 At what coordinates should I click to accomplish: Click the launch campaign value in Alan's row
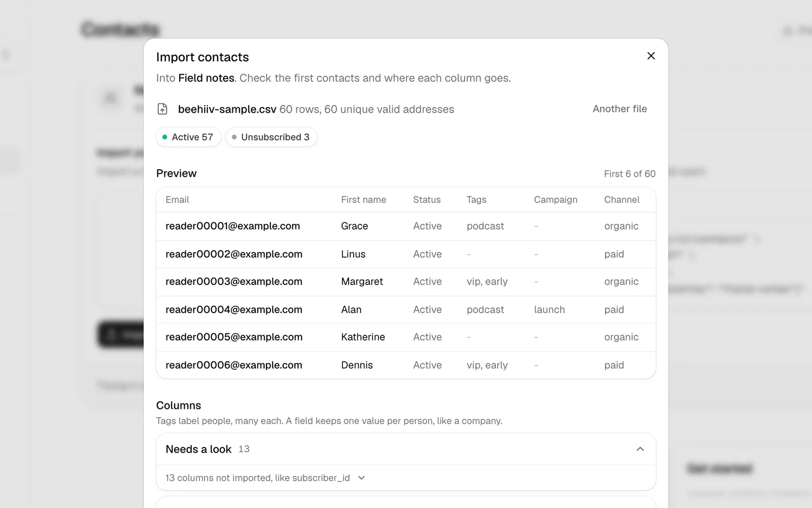pos(549,309)
